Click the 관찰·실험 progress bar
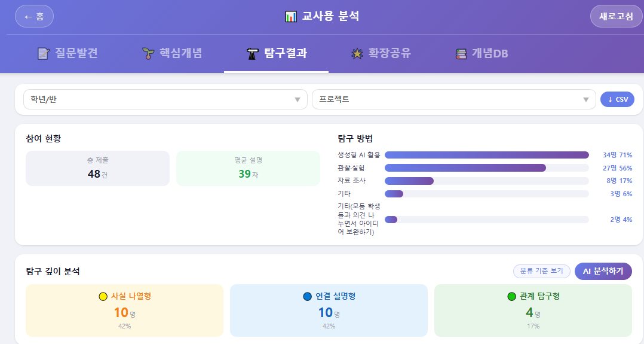 tap(487, 168)
